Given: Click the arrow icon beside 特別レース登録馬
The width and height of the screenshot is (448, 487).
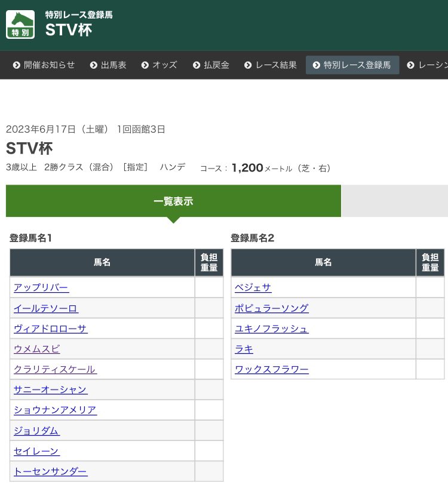Looking at the screenshot, I should pos(317,65).
